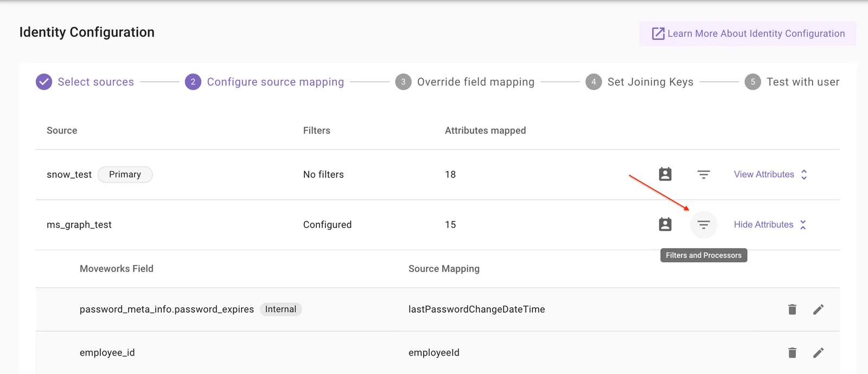Click Moveworks Field column header
This screenshot has height=374, width=868.
tap(117, 269)
